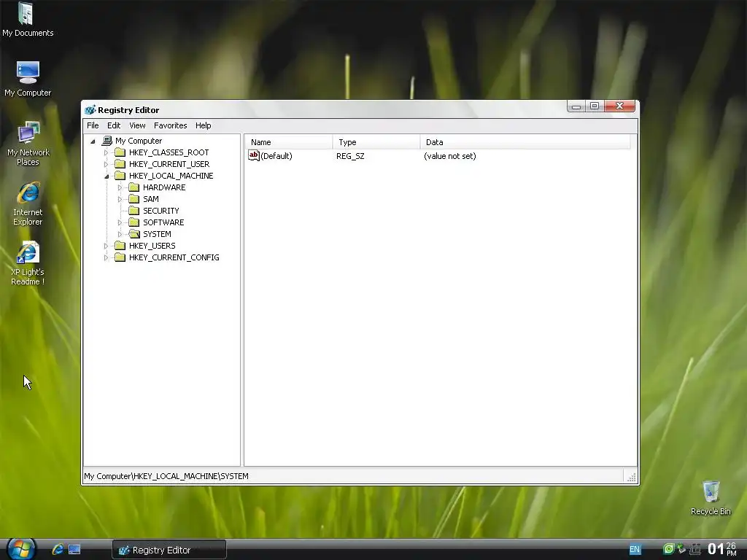
Task: Click the HKEY_LOCAL_MACHINE folder icon
Action: (120, 176)
